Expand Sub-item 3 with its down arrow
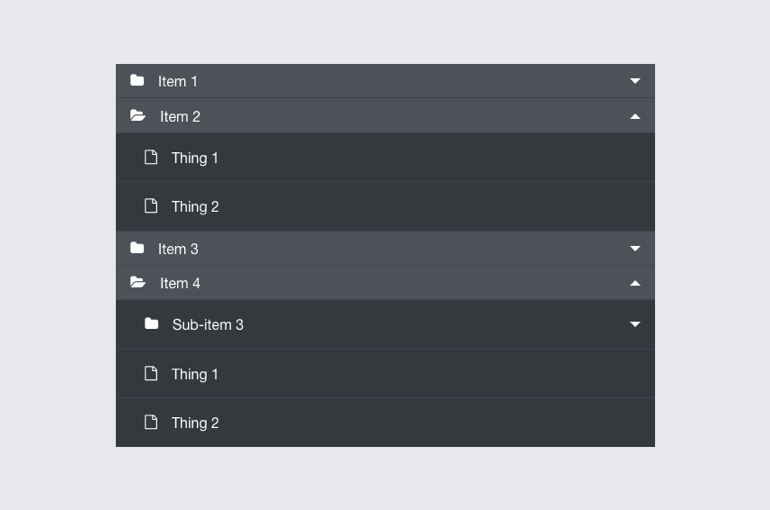Viewport: 770px width, 510px height. click(635, 324)
